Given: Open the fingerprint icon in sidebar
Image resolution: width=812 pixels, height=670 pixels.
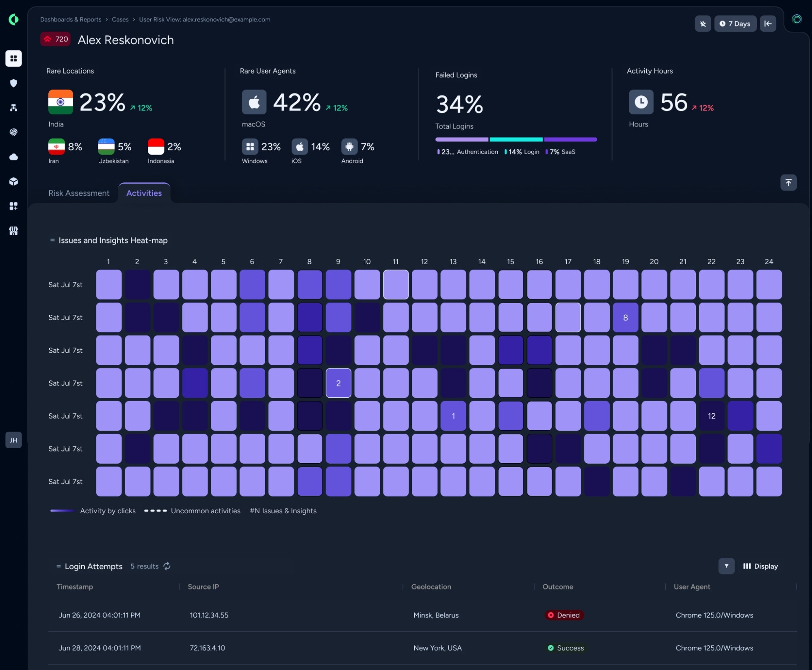Looking at the screenshot, I should click(x=13, y=132).
